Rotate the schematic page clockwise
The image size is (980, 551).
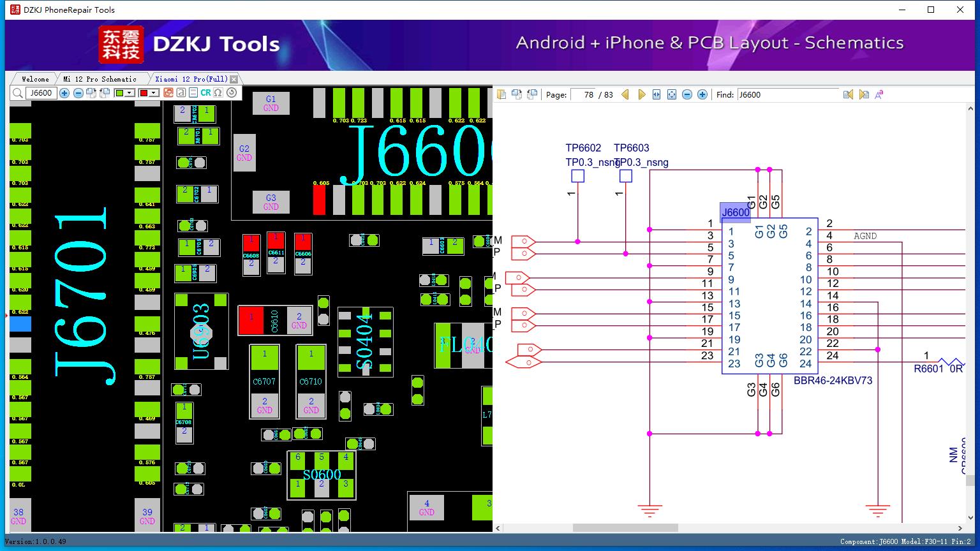tap(517, 94)
